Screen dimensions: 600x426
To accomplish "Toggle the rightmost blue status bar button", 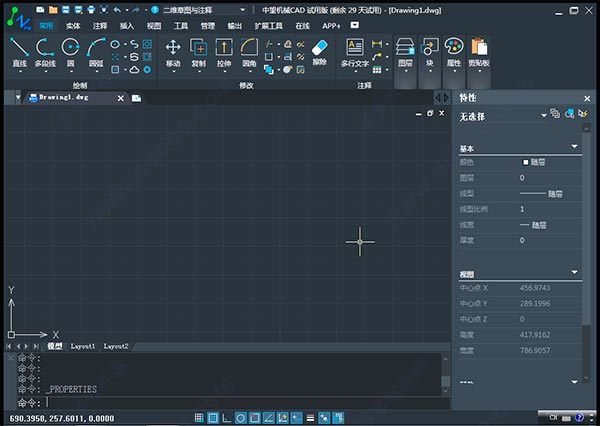I will coord(338,418).
